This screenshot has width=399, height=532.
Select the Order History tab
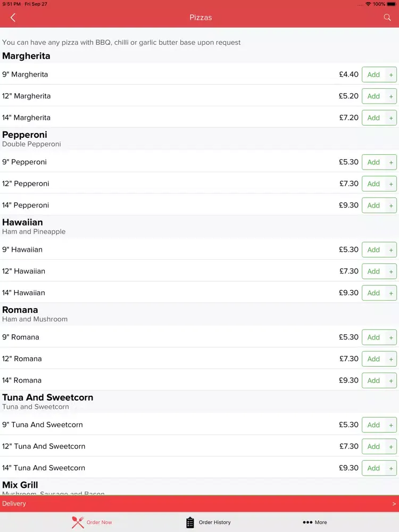point(209,522)
